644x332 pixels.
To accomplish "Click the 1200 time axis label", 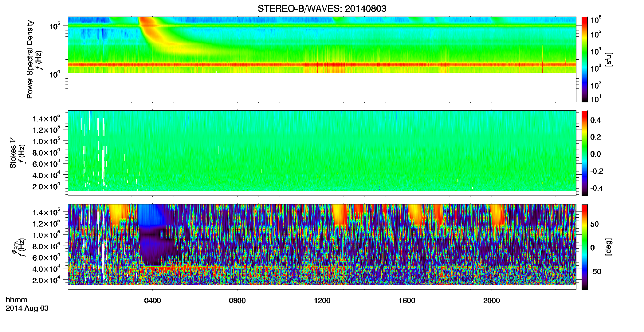I will click(x=322, y=301).
